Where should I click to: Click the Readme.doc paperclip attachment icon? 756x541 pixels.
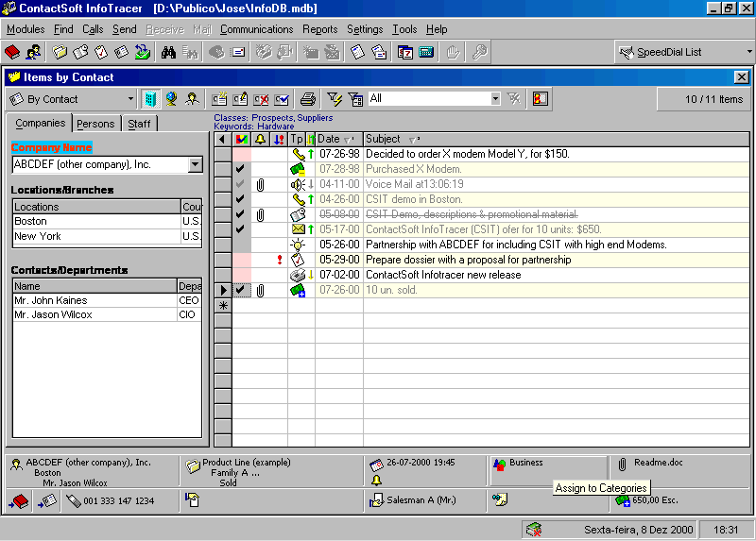tap(623, 464)
